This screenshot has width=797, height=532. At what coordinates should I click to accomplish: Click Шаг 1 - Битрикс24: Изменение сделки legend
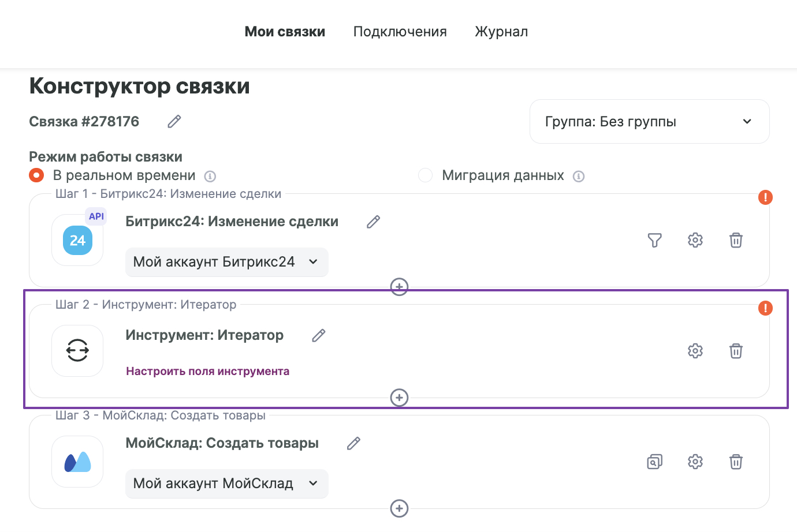(x=168, y=194)
